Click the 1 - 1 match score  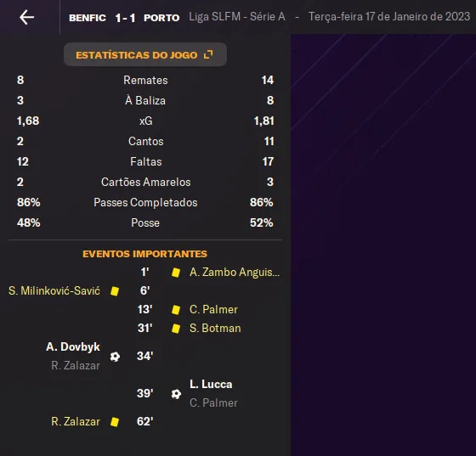point(125,18)
